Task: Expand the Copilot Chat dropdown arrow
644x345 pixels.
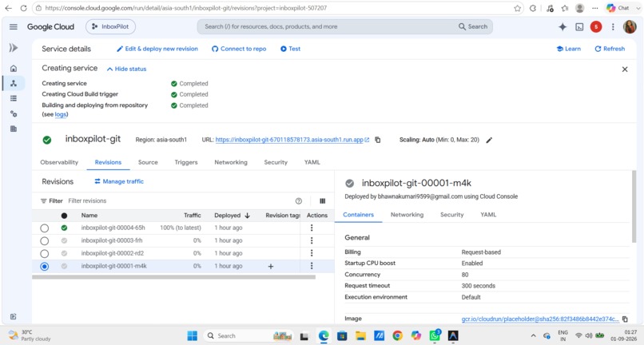Action: click(x=638, y=8)
